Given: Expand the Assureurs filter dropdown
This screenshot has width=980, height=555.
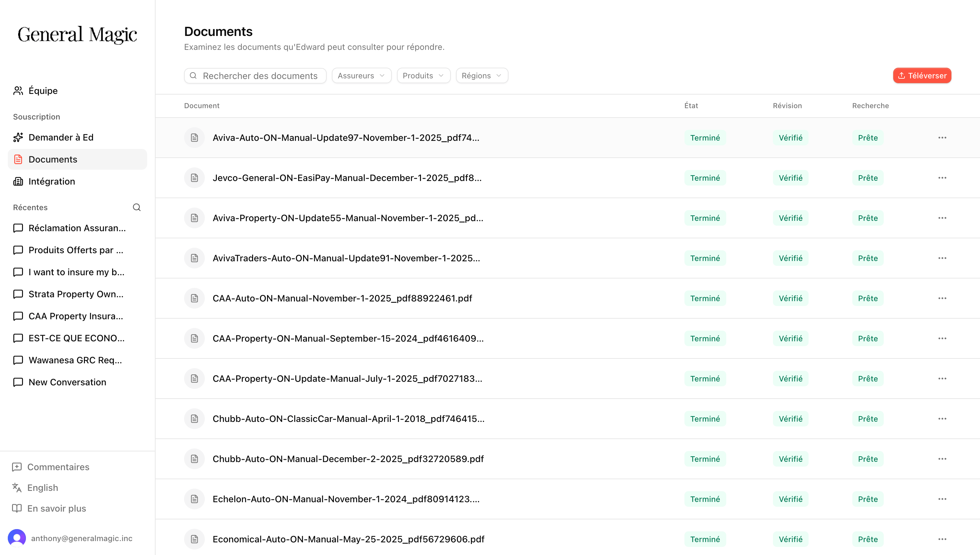Looking at the screenshot, I should pos(362,76).
